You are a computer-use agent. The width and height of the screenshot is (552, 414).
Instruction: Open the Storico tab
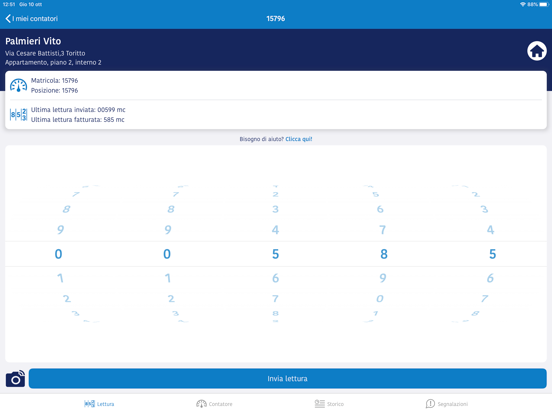[329, 404]
